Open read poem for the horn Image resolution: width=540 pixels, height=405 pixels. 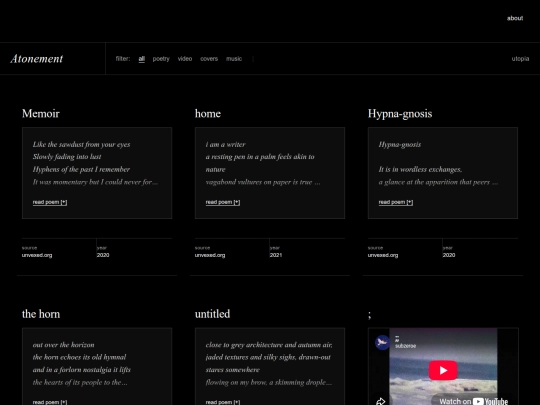click(50, 402)
